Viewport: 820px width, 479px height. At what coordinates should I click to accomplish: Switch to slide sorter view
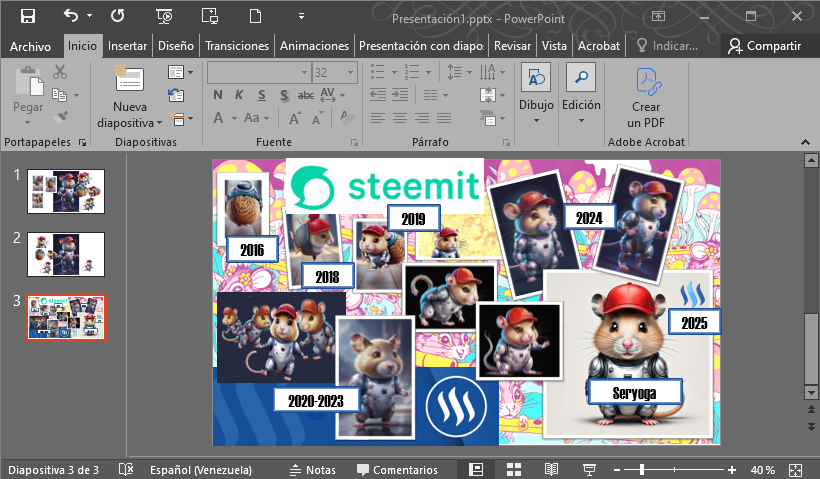pos(514,469)
